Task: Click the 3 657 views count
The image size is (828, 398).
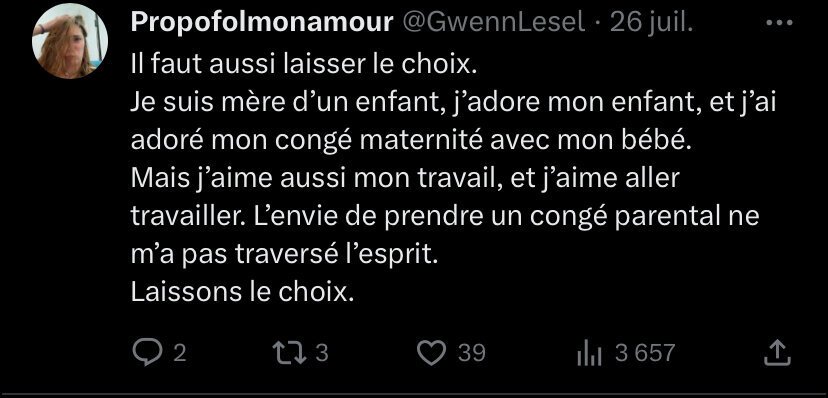Action: coord(645,353)
